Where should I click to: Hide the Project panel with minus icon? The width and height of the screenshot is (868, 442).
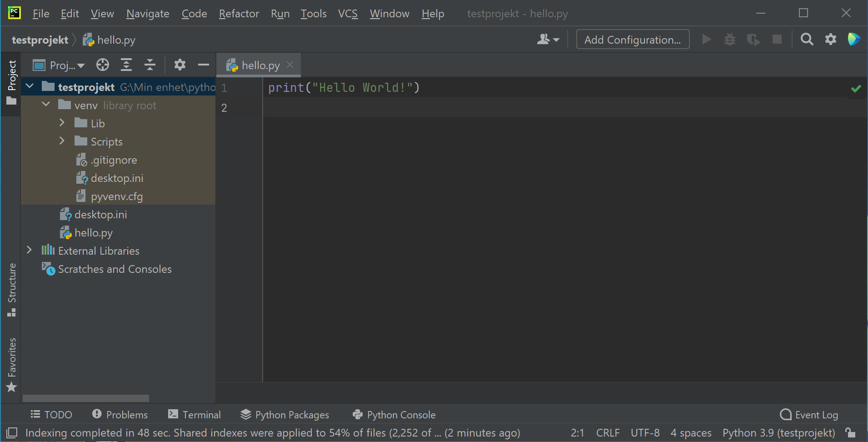click(203, 65)
